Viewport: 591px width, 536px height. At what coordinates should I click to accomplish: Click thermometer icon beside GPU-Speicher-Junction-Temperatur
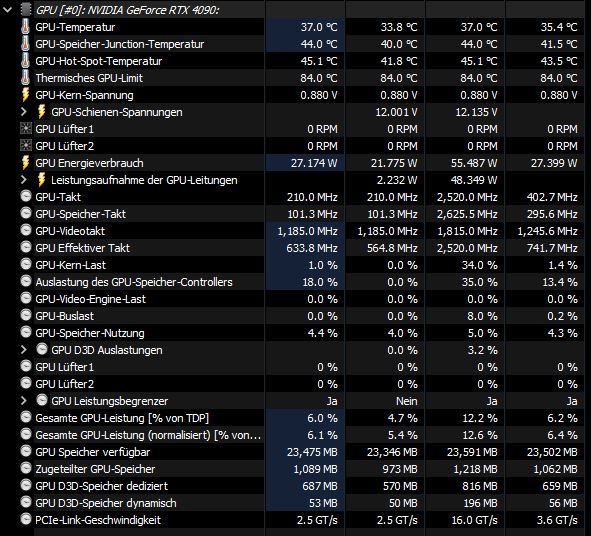point(25,44)
